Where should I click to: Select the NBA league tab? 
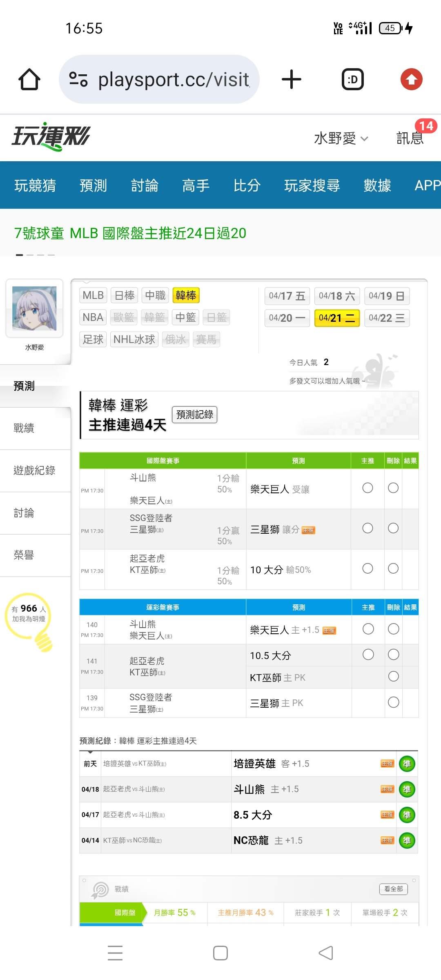click(93, 317)
